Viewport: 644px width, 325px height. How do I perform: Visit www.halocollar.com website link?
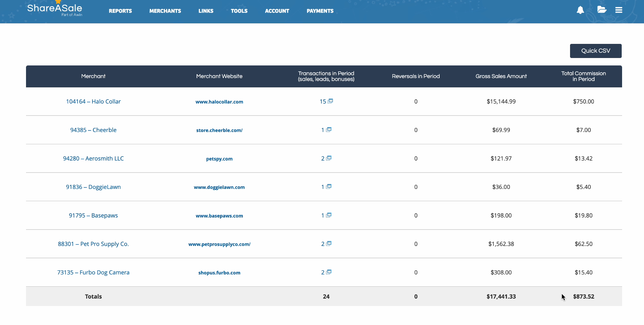point(219,102)
